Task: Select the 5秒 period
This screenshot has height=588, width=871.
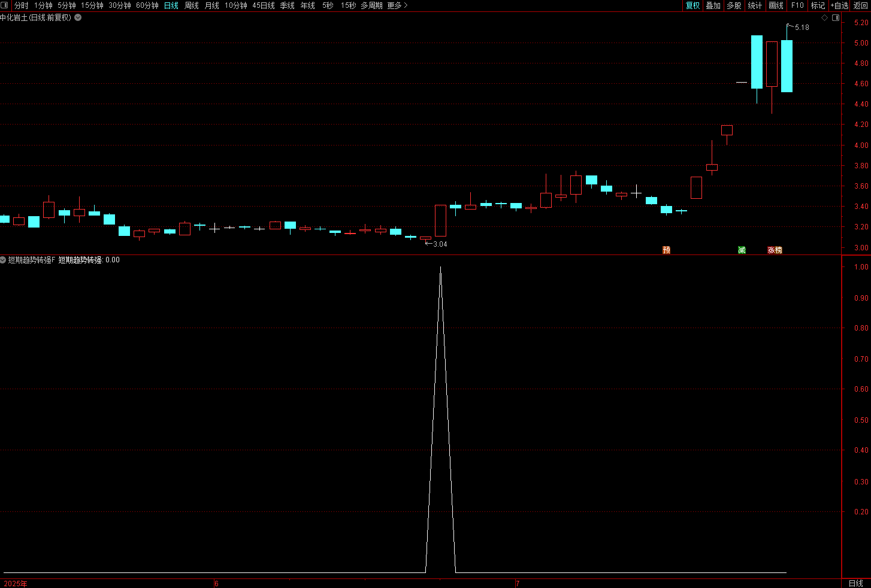Action: tap(328, 5)
